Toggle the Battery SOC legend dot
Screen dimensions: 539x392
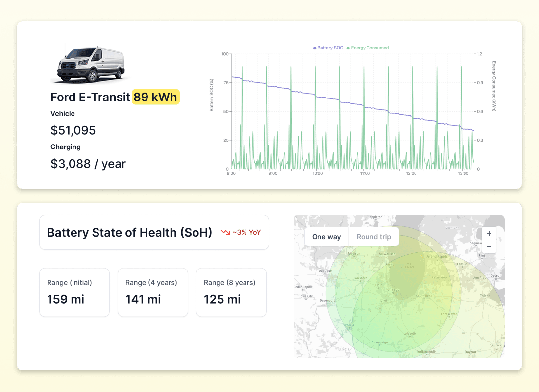pos(315,48)
